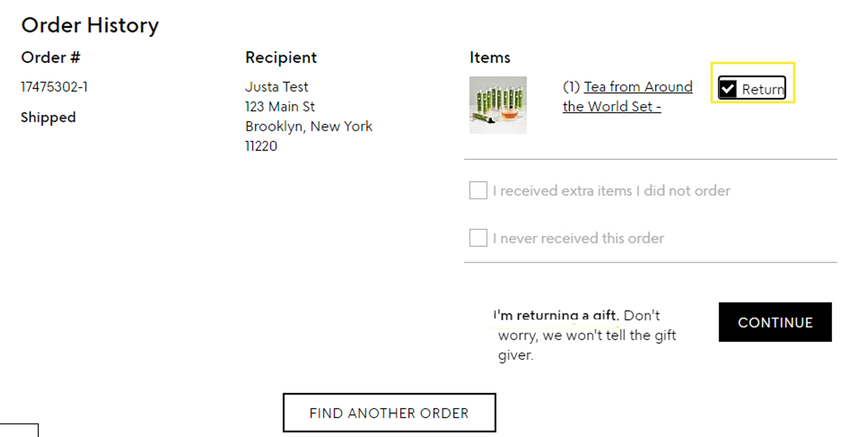Click the zip code 11220
The image size is (868, 437).
(x=261, y=146)
